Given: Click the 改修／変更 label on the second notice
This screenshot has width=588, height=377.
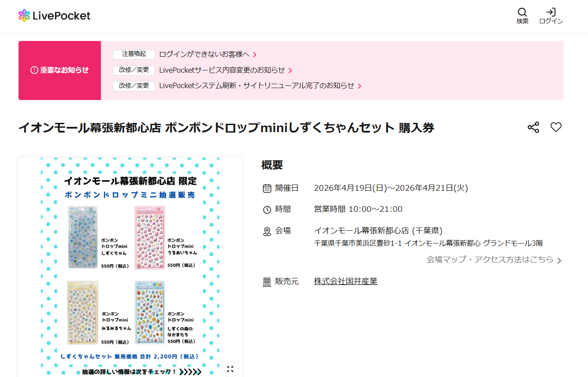Looking at the screenshot, I should 133,70.
